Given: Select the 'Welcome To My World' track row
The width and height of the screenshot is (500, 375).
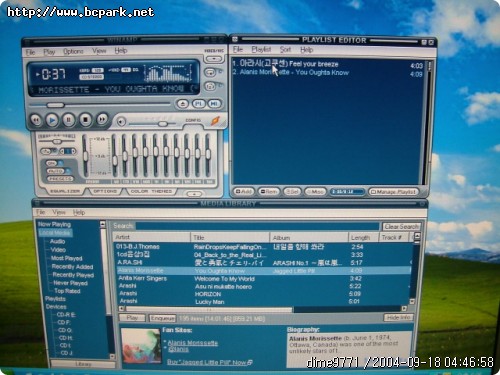Looking at the screenshot, I should pyautogui.click(x=263, y=279).
